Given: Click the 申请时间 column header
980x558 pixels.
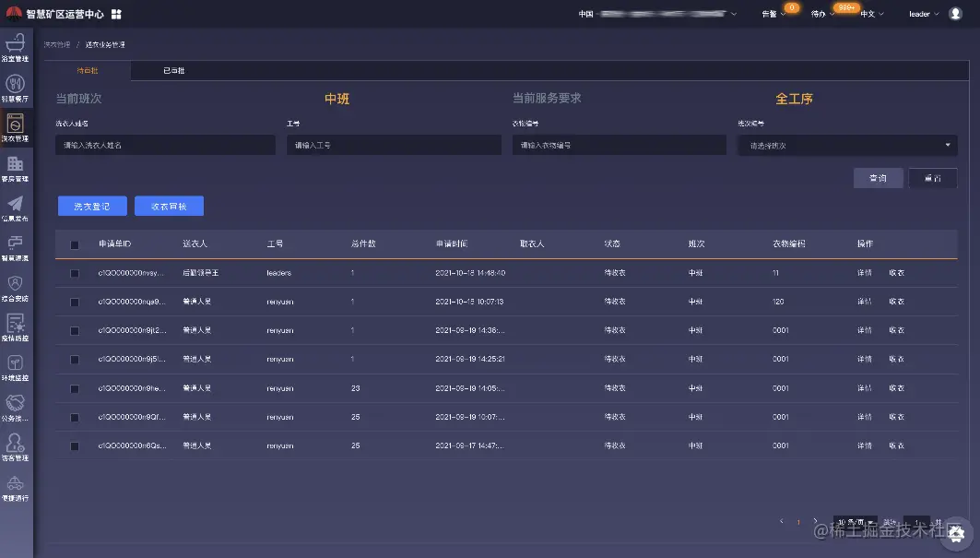Looking at the screenshot, I should [x=451, y=243].
